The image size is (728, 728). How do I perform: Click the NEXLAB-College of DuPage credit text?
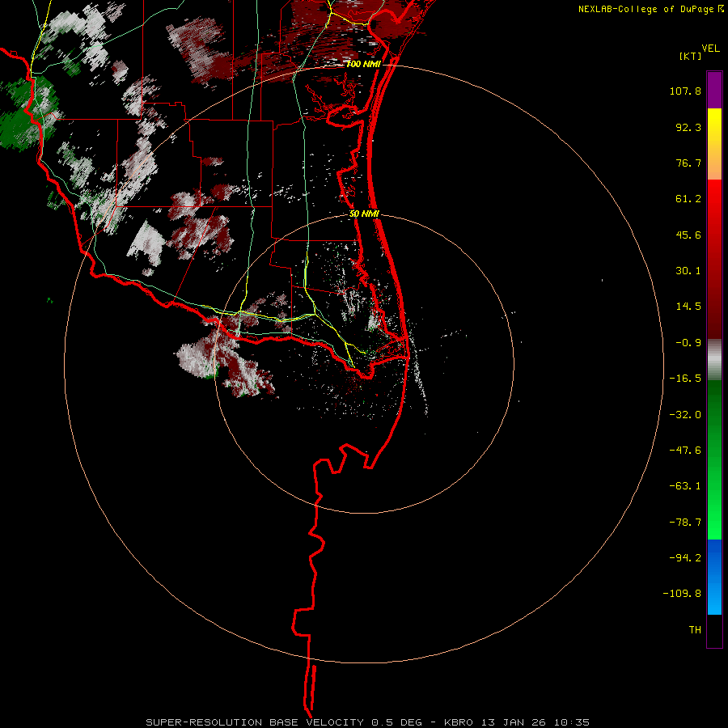[645, 9]
